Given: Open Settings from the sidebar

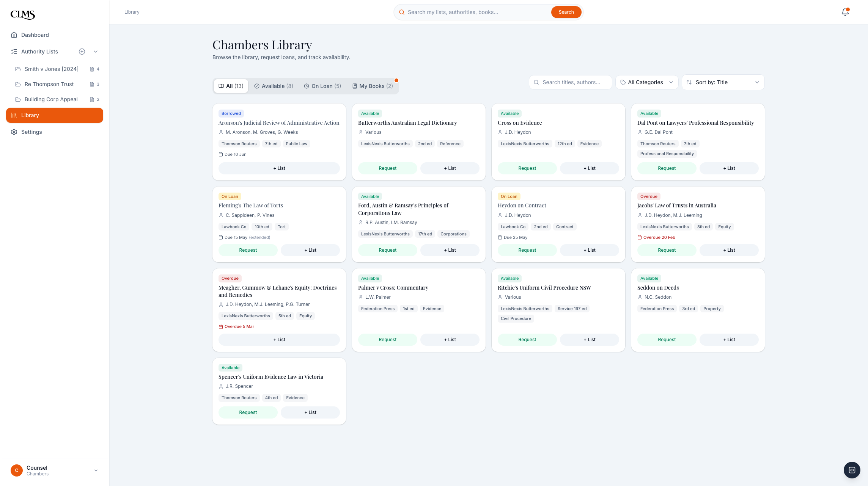Looking at the screenshot, I should coord(55,132).
